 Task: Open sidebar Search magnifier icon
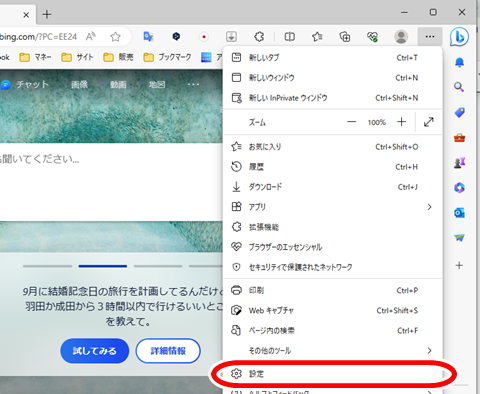pos(459,87)
